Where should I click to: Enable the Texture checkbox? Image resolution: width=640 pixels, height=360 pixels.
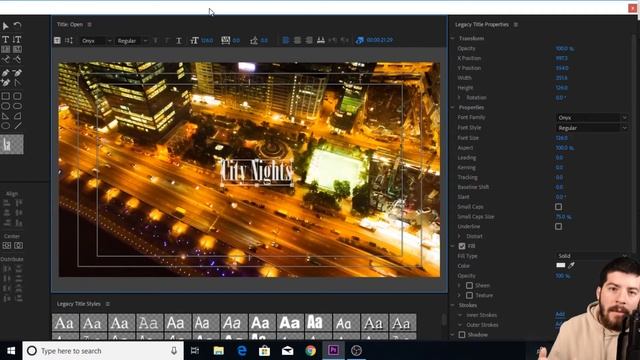coord(469,296)
